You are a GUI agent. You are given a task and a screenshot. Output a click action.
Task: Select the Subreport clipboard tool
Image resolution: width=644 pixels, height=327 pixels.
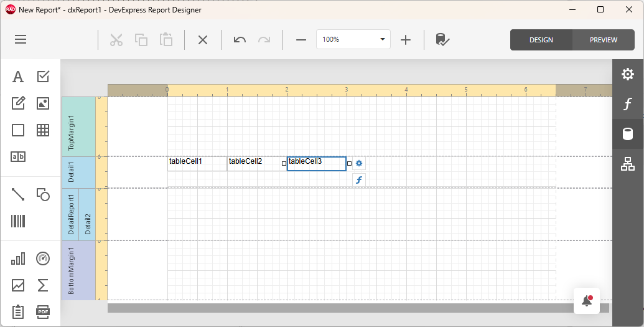[x=18, y=312]
